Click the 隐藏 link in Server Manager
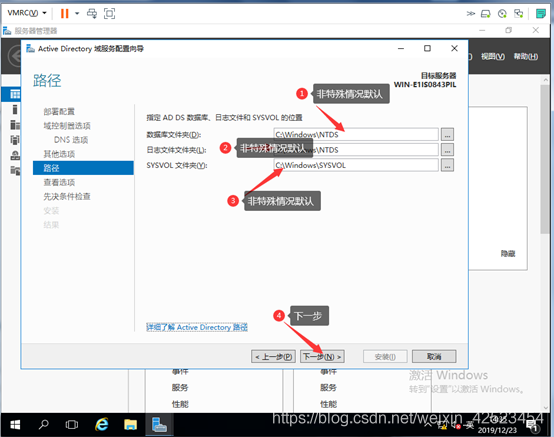 pos(508,254)
